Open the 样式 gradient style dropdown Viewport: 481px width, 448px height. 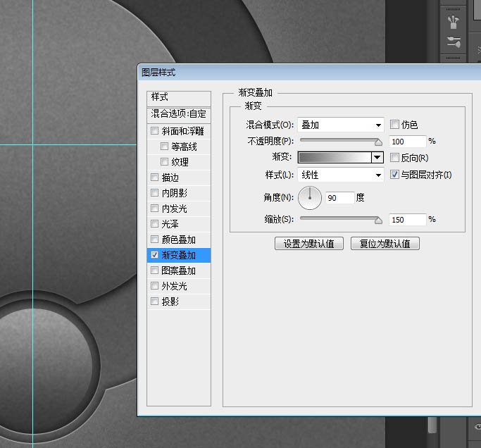(x=340, y=175)
